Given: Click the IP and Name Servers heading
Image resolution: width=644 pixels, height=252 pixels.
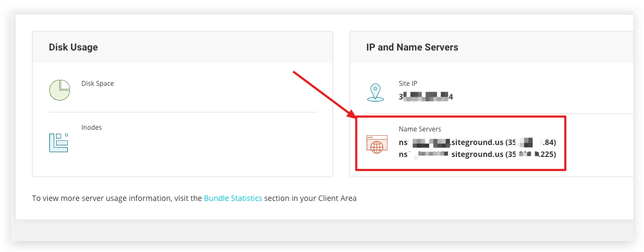Looking at the screenshot, I should 412,47.
